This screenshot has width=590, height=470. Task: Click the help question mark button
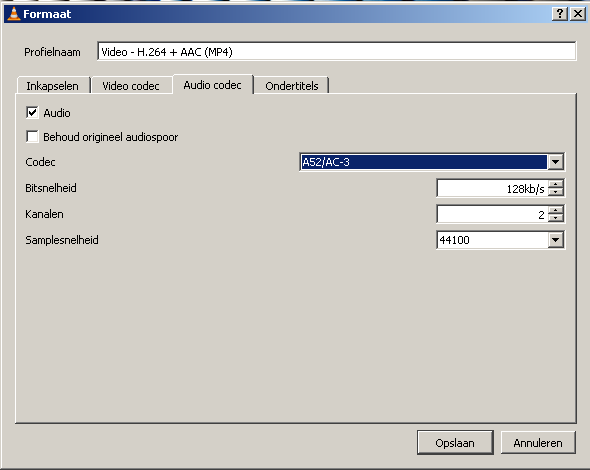[x=560, y=14]
